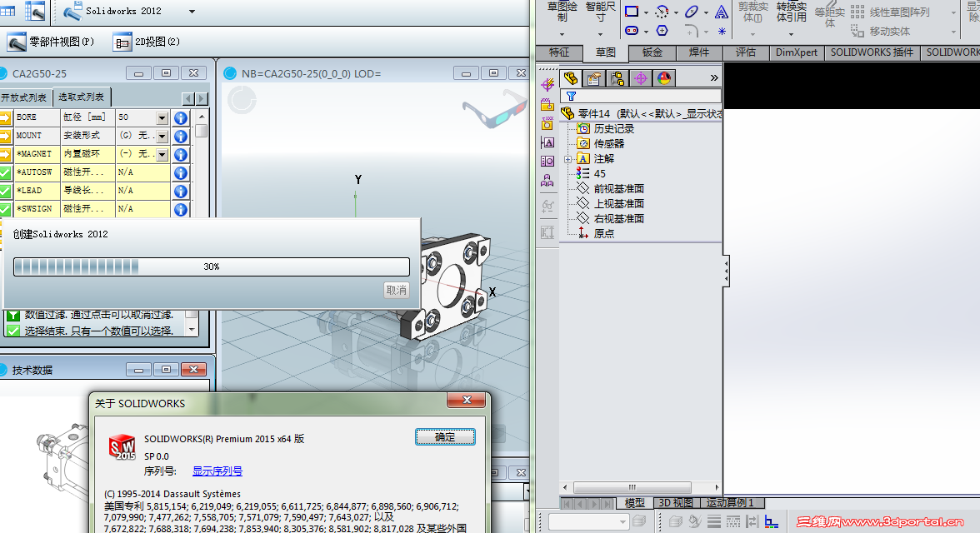Click info icon for *SWSIGN row
This screenshot has width=980, height=533.
[x=181, y=209]
